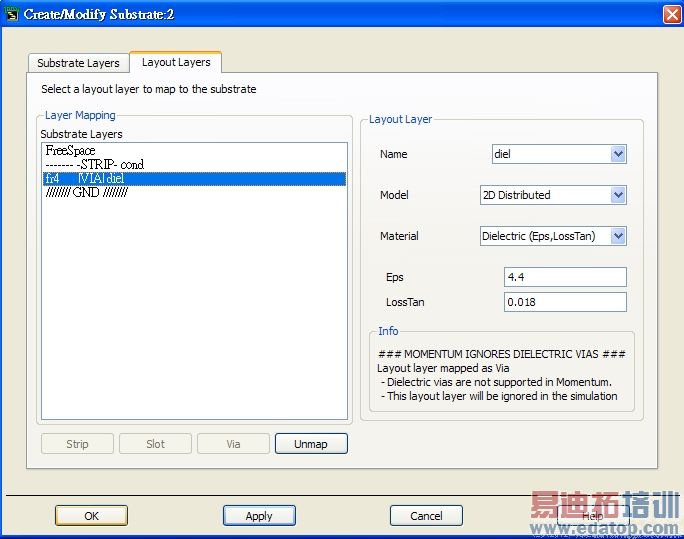The height and width of the screenshot is (539, 684).
Task: Open the Name dropdown arrow
Action: coord(618,154)
